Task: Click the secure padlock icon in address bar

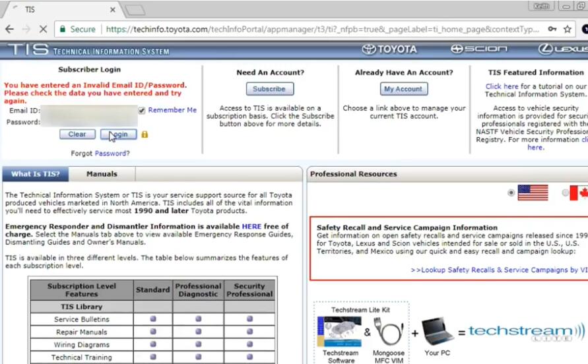Action: [x=63, y=29]
